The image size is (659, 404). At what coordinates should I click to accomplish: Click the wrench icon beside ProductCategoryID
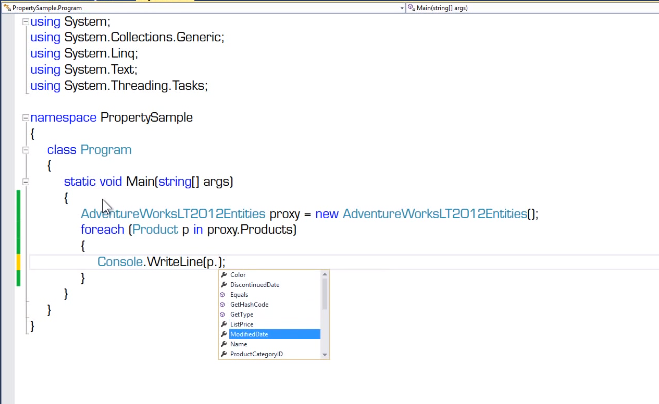point(224,354)
